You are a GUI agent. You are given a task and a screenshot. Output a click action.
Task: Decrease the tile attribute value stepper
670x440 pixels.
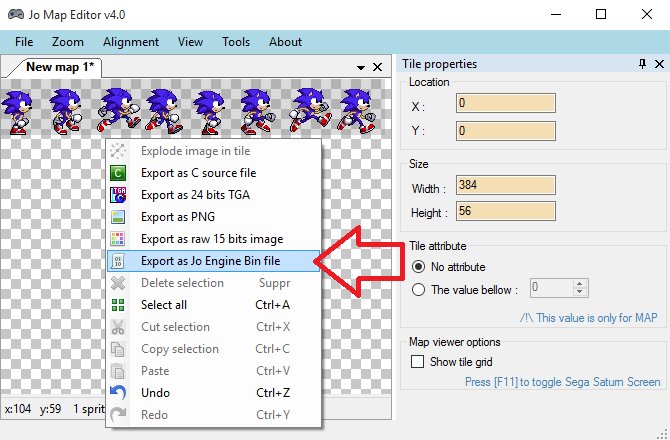point(579,292)
